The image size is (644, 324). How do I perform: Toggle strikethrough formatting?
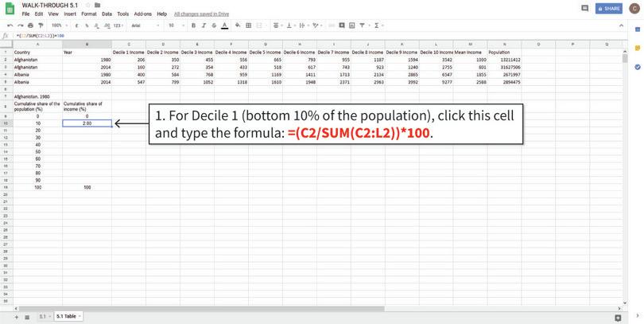214,25
